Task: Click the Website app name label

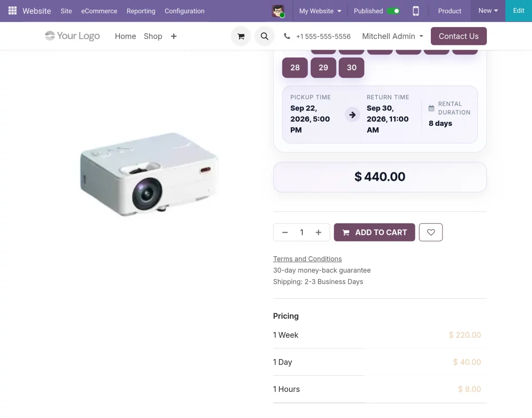Action: click(37, 11)
